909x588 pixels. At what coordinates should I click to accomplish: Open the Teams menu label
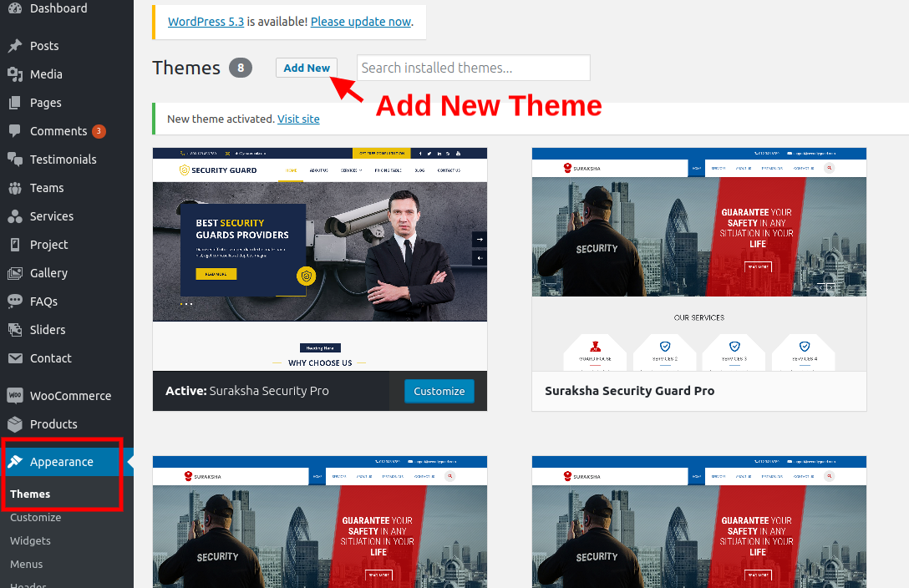pos(47,188)
